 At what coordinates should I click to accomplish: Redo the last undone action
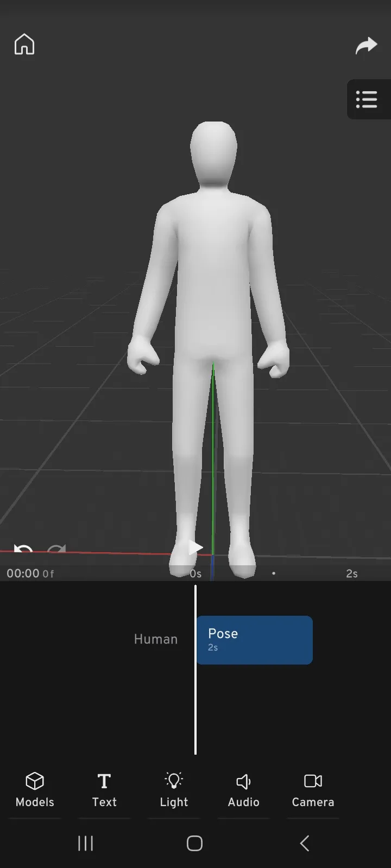(56, 550)
